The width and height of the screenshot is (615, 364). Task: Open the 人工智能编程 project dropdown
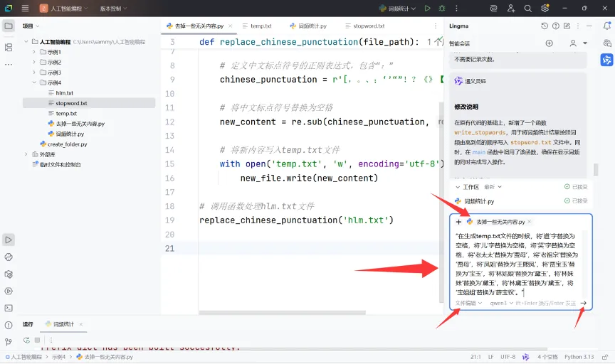point(64,9)
